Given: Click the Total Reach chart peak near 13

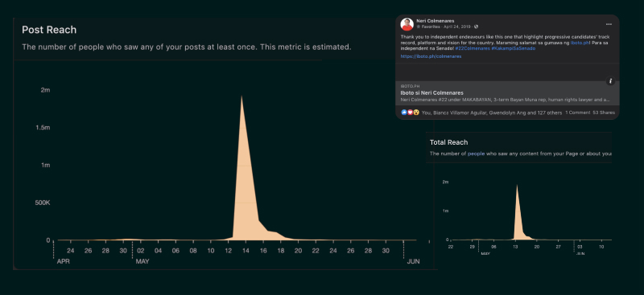Looking at the screenshot, I should click(517, 186).
